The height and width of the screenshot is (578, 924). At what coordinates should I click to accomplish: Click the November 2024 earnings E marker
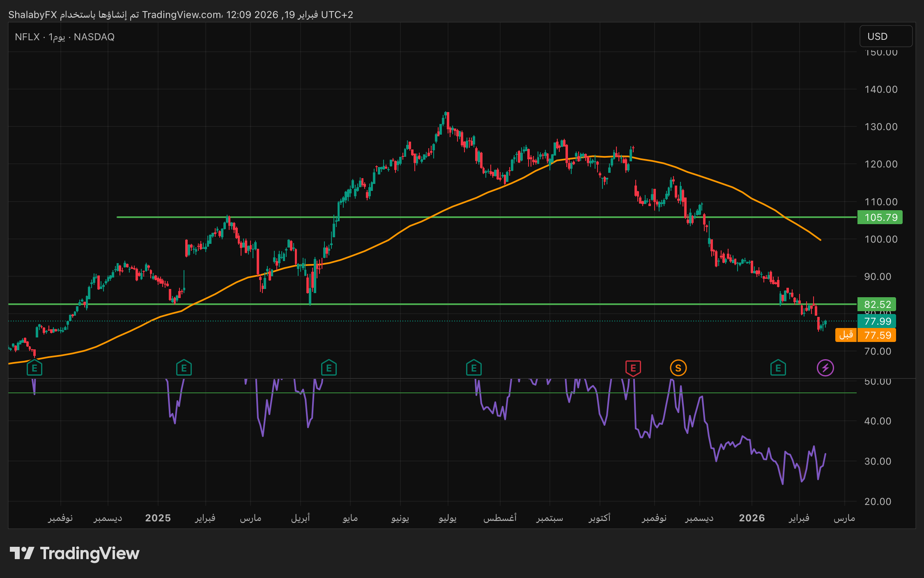pos(34,368)
